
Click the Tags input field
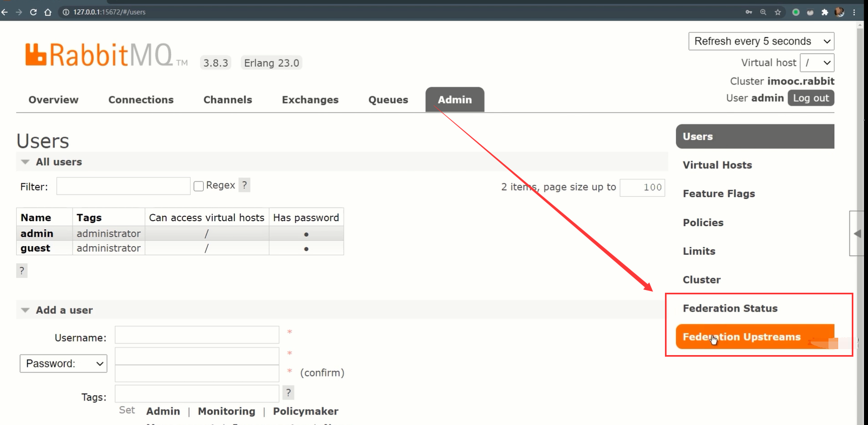point(197,394)
